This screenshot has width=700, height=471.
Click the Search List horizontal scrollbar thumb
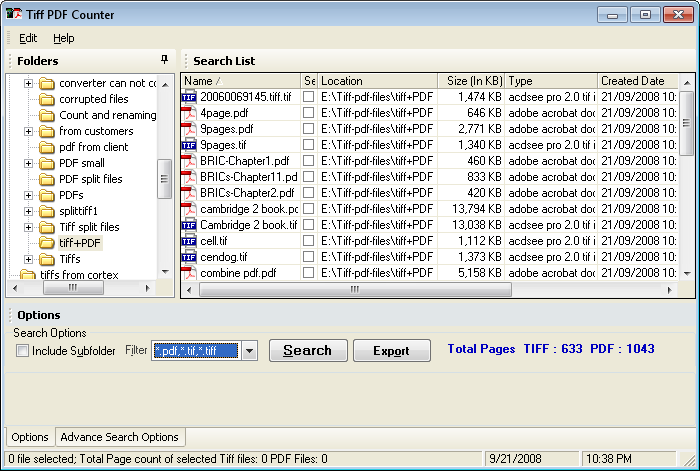(x=353, y=290)
